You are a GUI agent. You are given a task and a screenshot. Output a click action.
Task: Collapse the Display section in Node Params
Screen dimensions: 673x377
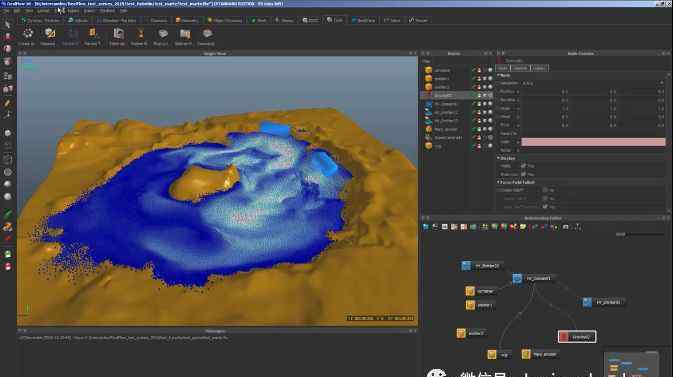click(499, 158)
